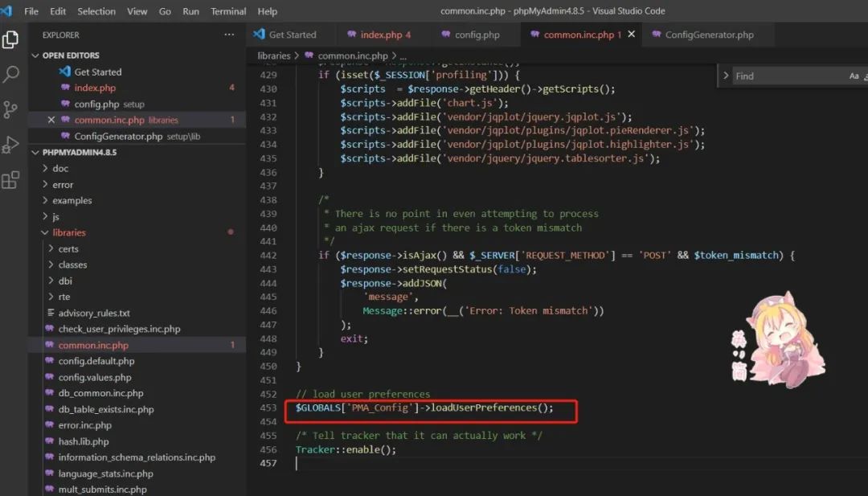Open the Edit menu
The height and width of the screenshot is (496, 868).
58,11
